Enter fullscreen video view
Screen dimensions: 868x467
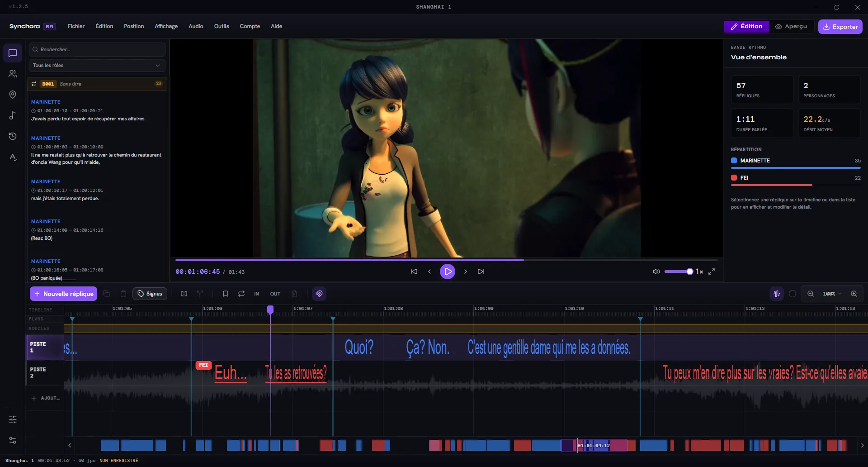coord(712,272)
